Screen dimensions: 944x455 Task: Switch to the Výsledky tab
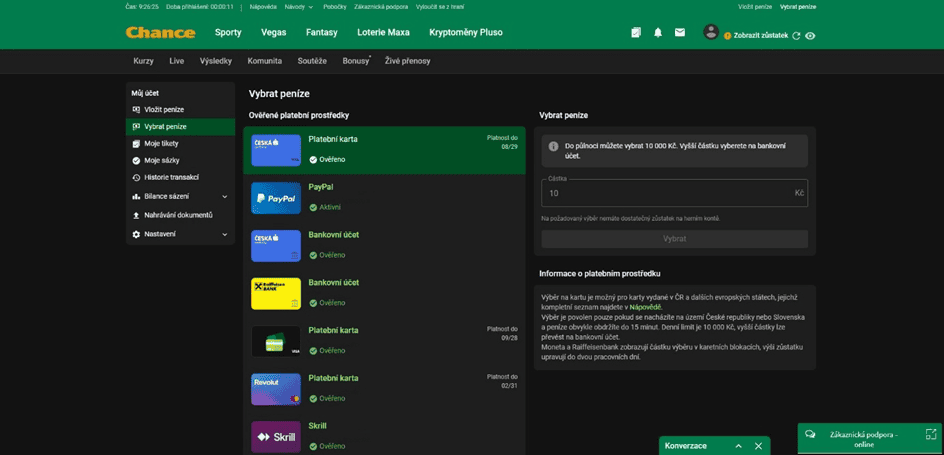(216, 61)
